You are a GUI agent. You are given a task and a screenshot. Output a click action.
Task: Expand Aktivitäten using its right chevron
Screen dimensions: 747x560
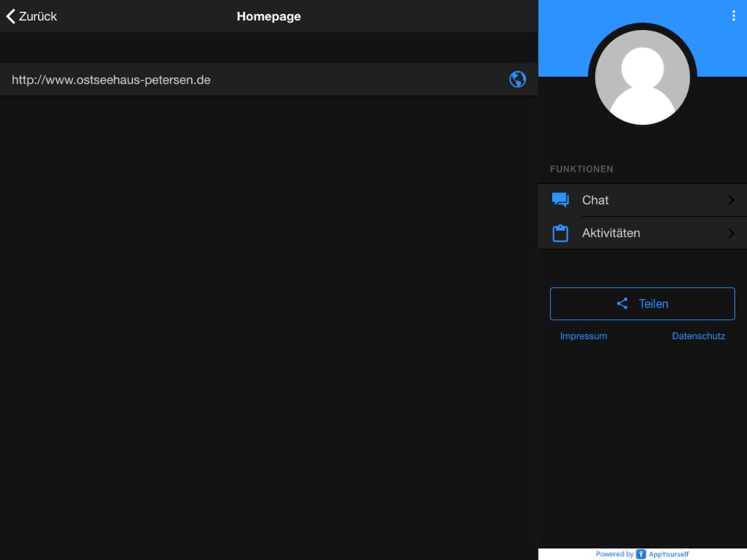[x=731, y=233]
